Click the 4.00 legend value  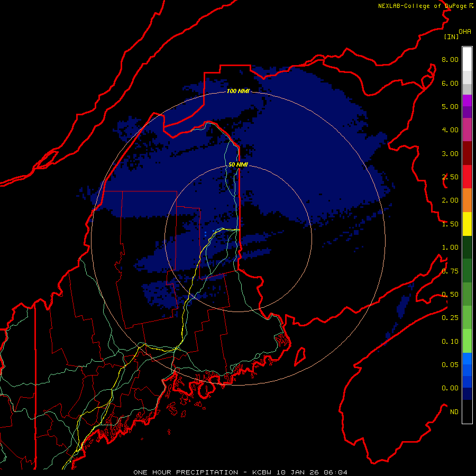tap(450, 130)
